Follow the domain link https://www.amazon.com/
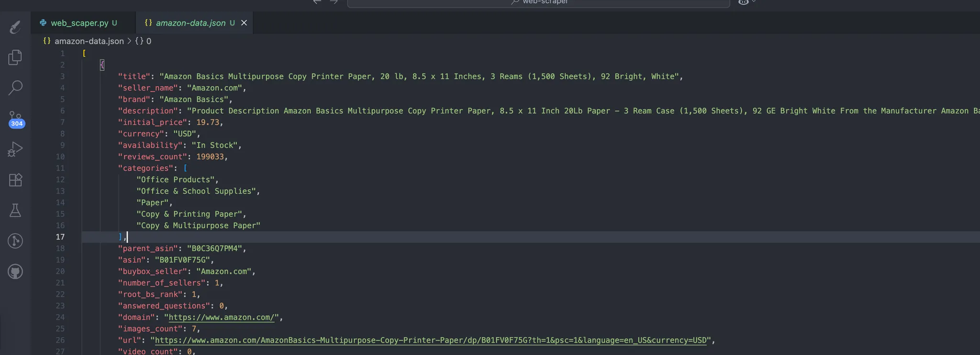Image resolution: width=980 pixels, height=355 pixels. [222, 317]
